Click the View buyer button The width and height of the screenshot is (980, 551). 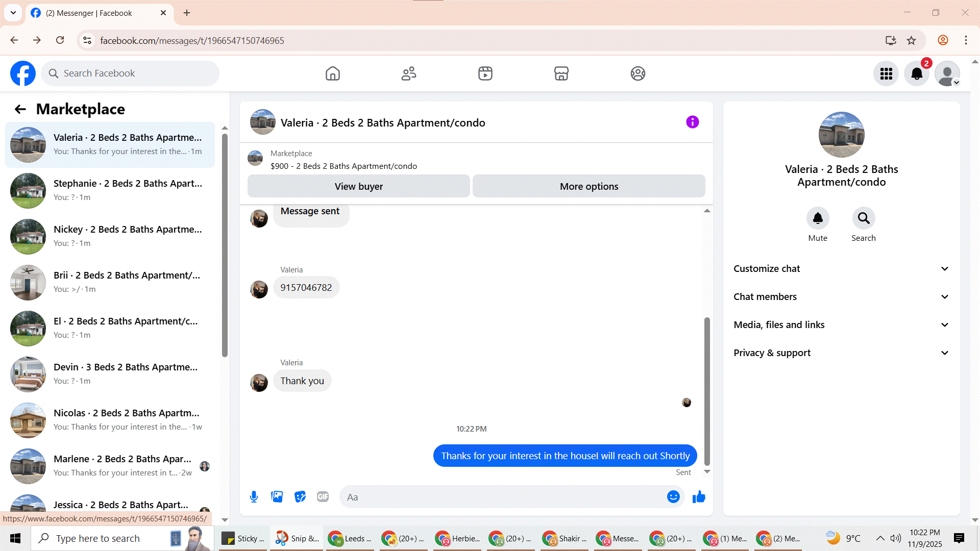pos(358,186)
